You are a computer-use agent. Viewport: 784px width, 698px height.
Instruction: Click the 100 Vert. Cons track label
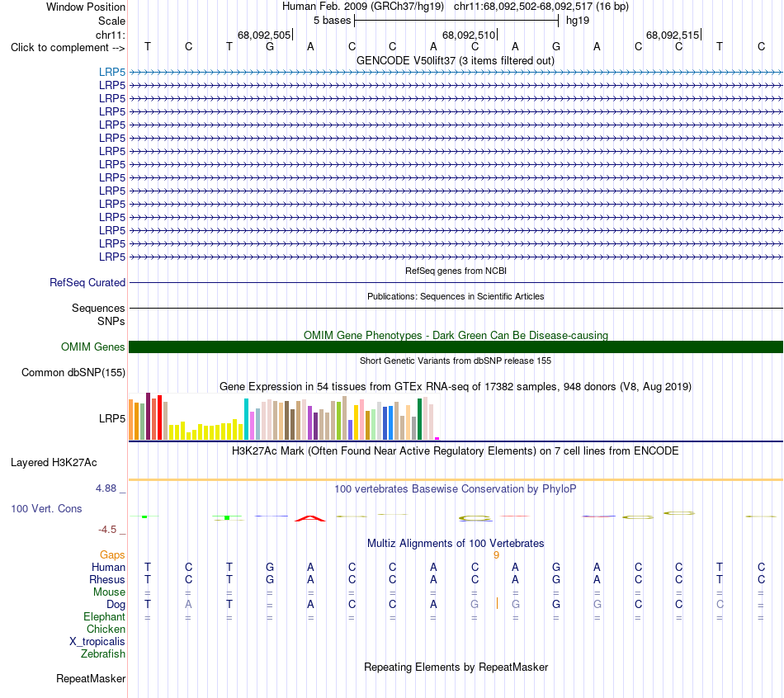click(46, 509)
